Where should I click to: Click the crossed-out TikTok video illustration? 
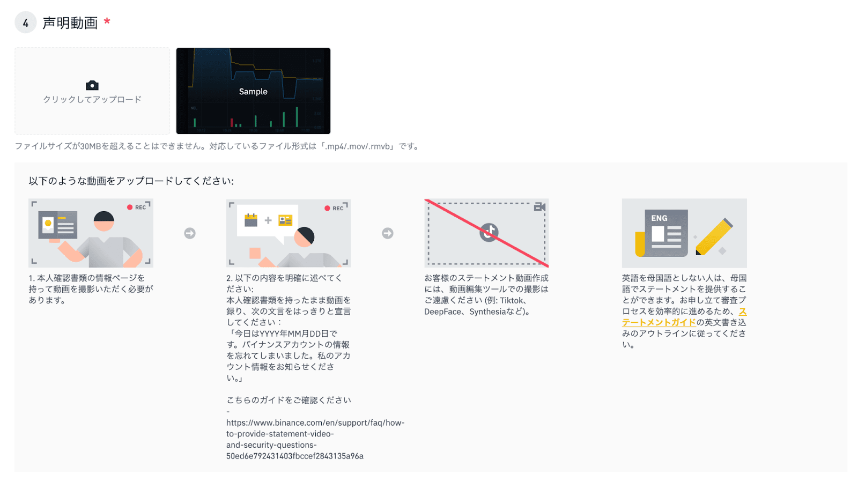[x=486, y=233]
